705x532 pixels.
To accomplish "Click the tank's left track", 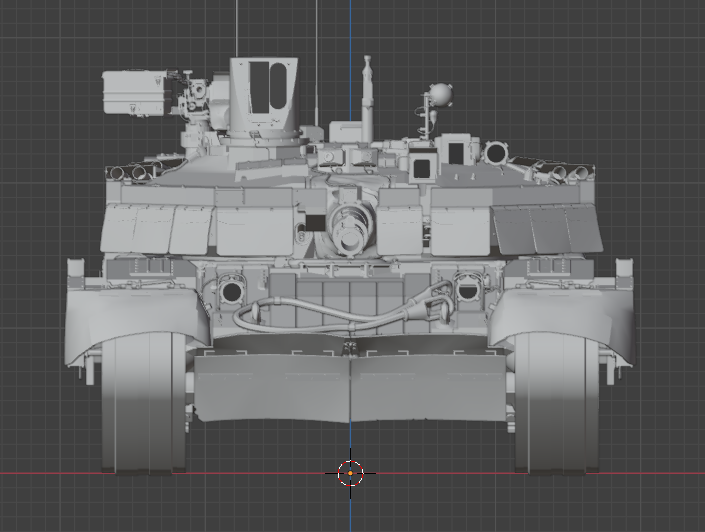I will tap(144, 405).
